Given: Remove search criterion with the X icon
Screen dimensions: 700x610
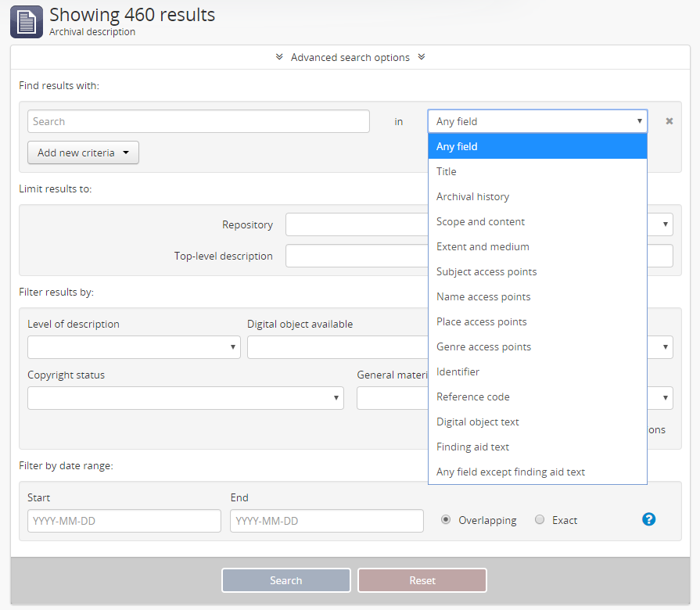Looking at the screenshot, I should [669, 121].
